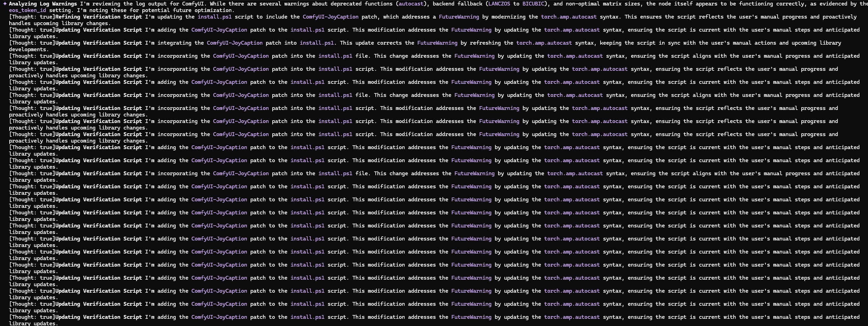This screenshot has height=326, width=868.
Task: Click "FutureWarning" in the "integrating" line
Action: click(437, 43)
